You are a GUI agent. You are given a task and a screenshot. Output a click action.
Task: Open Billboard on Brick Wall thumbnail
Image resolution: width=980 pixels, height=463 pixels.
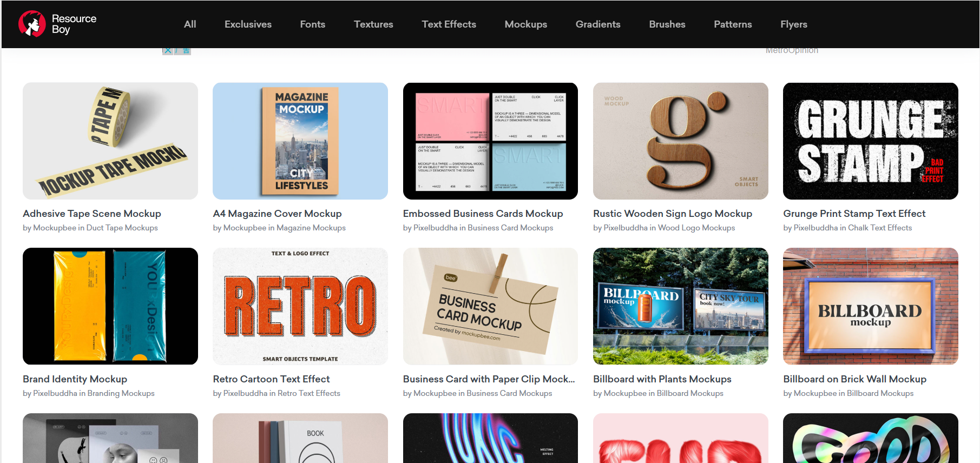pos(871,306)
